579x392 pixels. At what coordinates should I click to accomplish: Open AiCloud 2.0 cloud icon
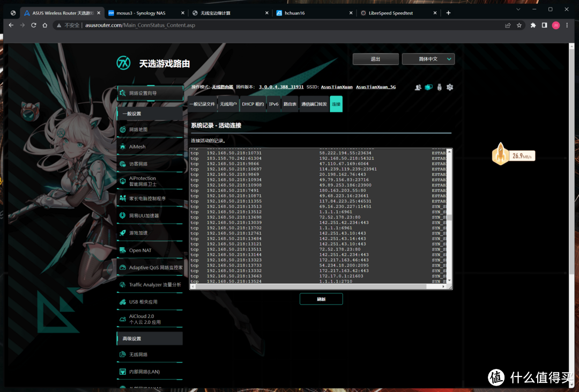coord(123,319)
